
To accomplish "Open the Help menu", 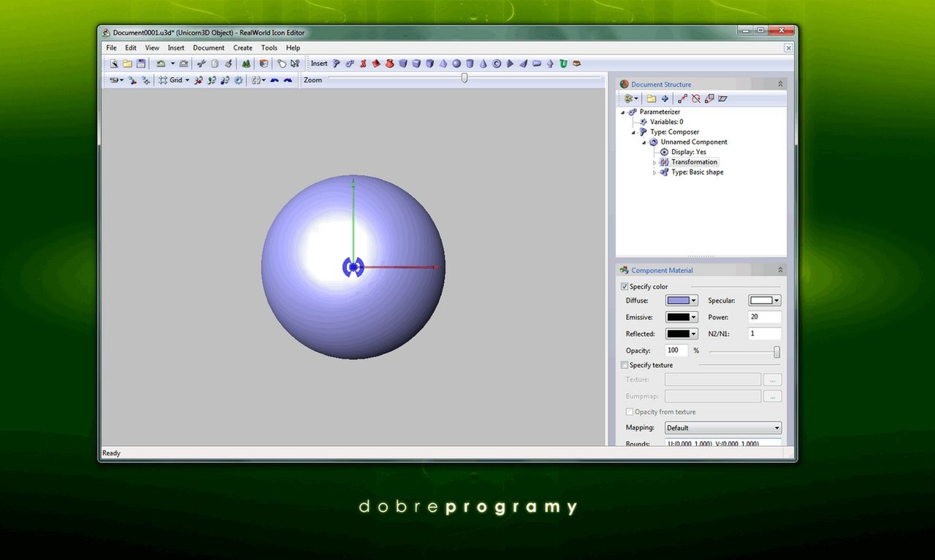I will (x=293, y=47).
